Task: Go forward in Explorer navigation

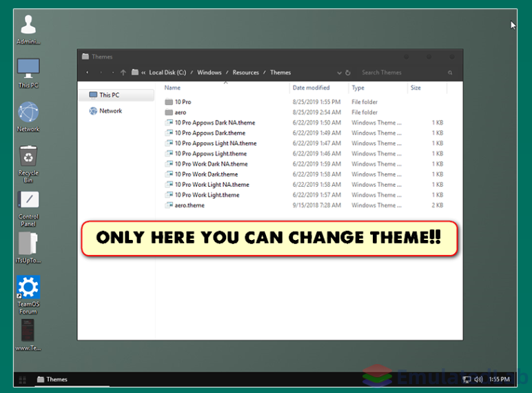Action: (101, 72)
